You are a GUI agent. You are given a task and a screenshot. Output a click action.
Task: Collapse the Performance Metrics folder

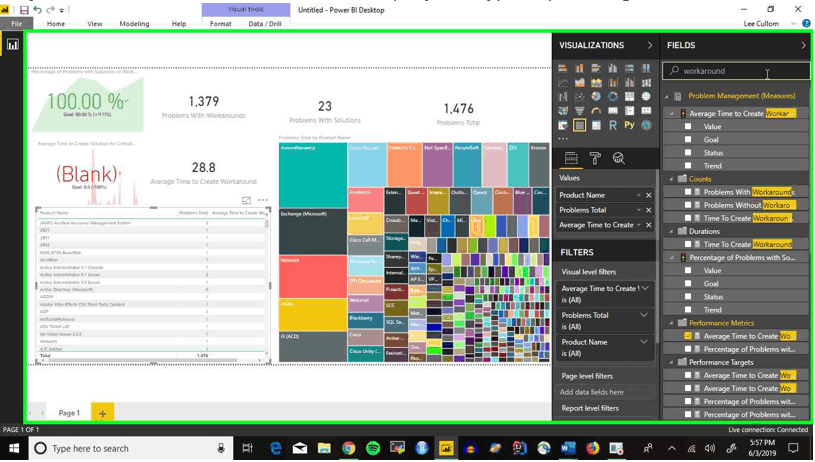(x=671, y=323)
